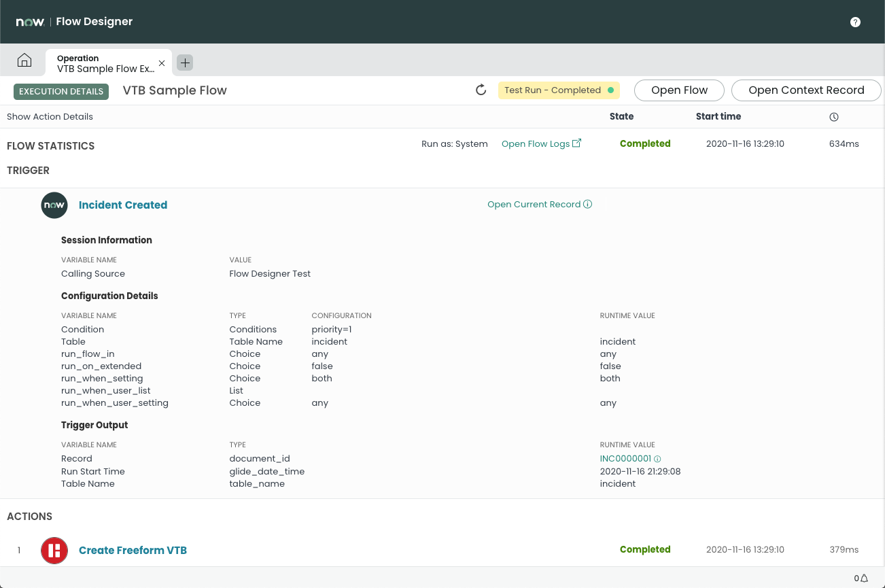Image resolution: width=885 pixels, height=588 pixels.
Task: Click the clock duration column icon
Action: pyautogui.click(x=834, y=117)
